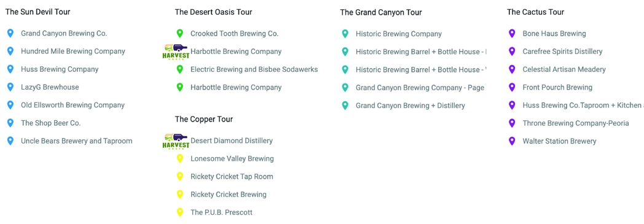Click The Sun Devil Tour heading
The height and width of the screenshot is (224, 644).
coord(37,12)
